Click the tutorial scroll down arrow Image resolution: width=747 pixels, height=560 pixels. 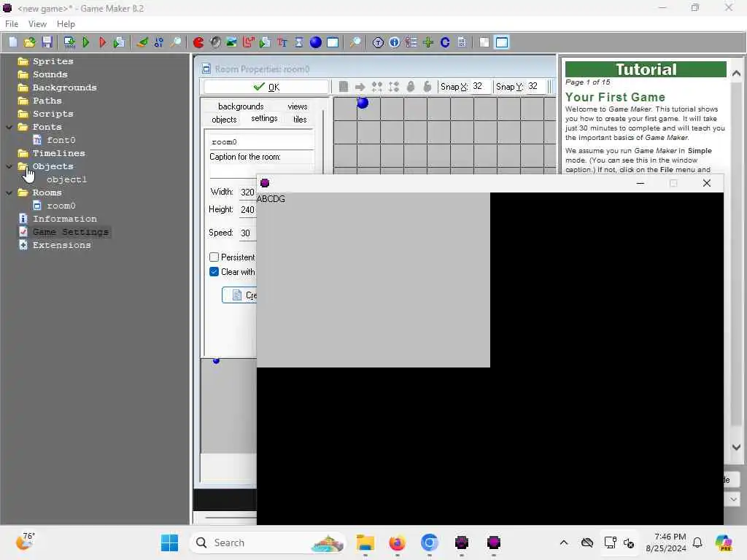pyautogui.click(x=736, y=447)
